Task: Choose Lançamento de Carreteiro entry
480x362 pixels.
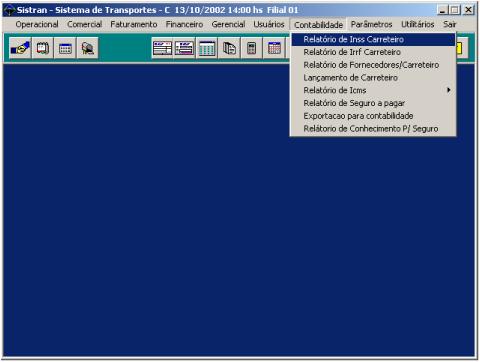Action: [x=373, y=78]
